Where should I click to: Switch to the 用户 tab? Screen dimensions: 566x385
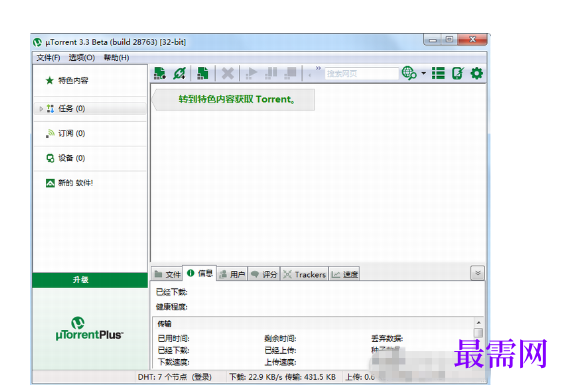pyautogui.click(x=232, y=274)
